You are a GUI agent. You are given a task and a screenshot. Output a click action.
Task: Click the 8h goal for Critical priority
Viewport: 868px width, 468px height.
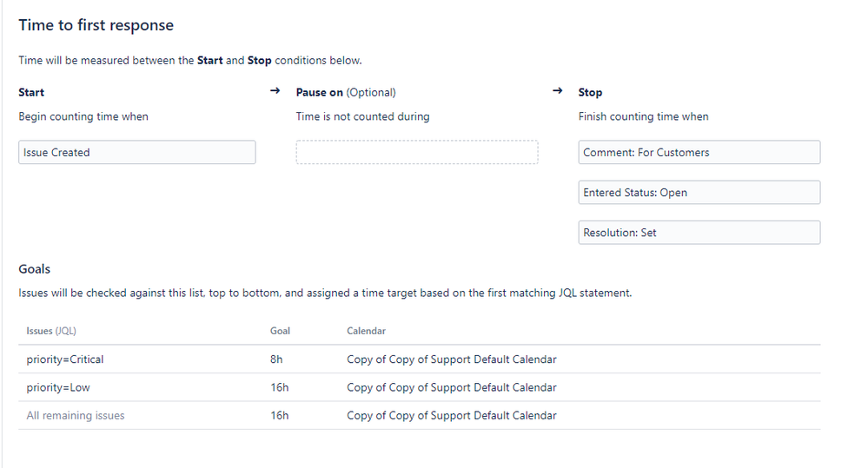click(276, 359)
